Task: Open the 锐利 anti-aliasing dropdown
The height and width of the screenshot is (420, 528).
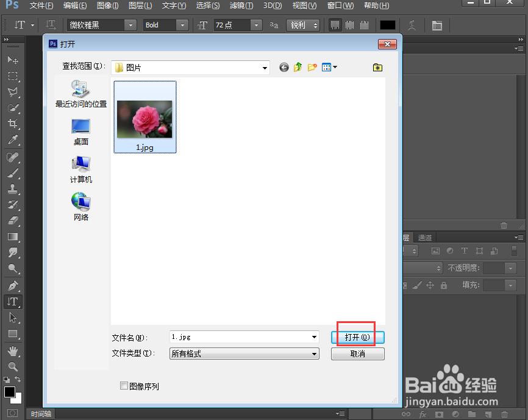Action: [303, 25]
